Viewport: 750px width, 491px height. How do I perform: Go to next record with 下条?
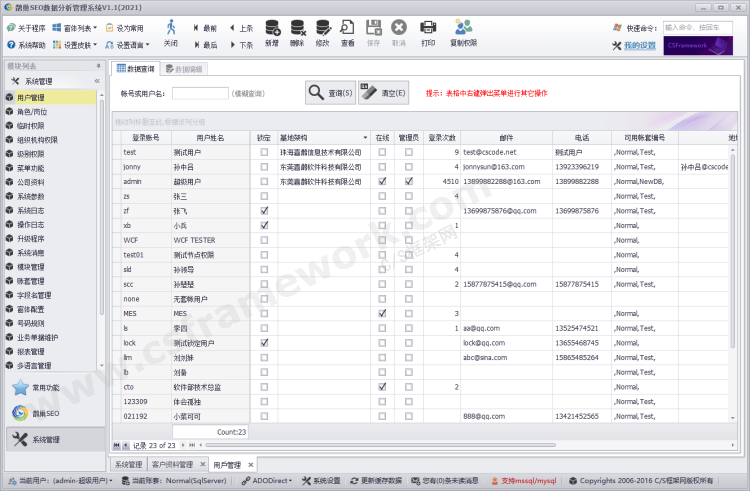241,45
